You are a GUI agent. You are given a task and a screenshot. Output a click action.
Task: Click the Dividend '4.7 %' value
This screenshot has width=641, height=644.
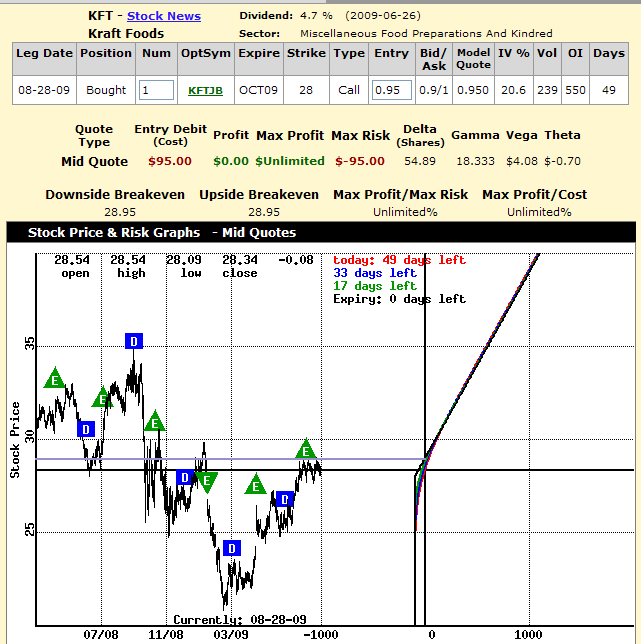coord(316,16)
